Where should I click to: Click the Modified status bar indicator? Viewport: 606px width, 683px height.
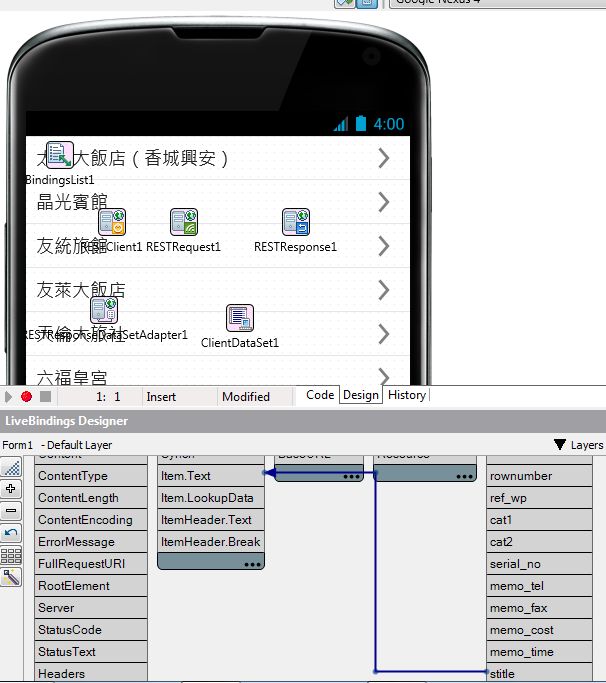246,396
